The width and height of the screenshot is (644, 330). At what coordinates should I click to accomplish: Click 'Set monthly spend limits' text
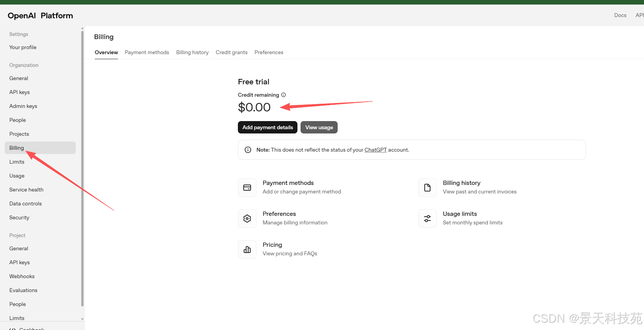[x=473, y=223]
